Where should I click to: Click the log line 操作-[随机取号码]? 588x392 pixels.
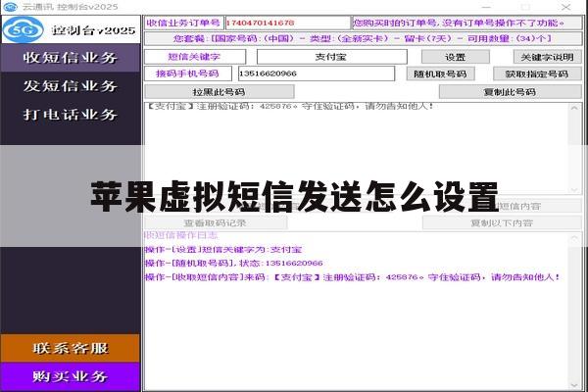[x=233, y=264]
